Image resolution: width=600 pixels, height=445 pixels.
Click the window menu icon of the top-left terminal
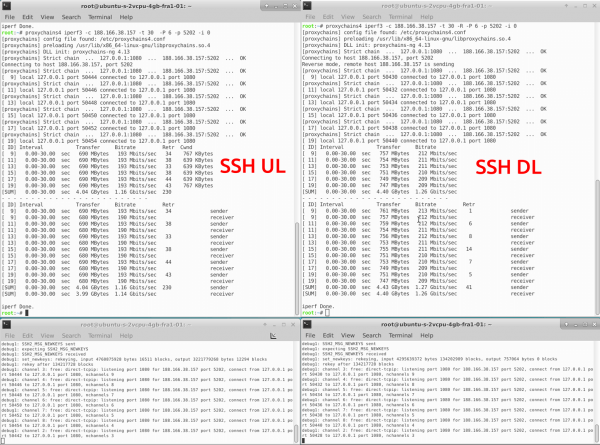point(5,5)
